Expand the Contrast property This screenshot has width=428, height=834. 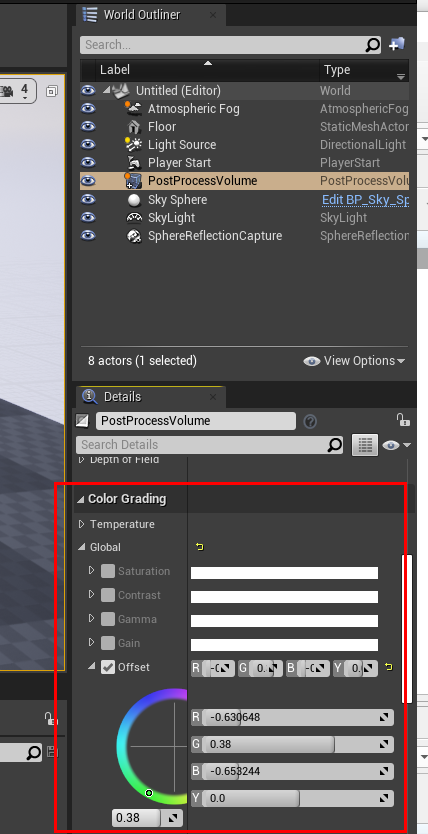(91, 594)
